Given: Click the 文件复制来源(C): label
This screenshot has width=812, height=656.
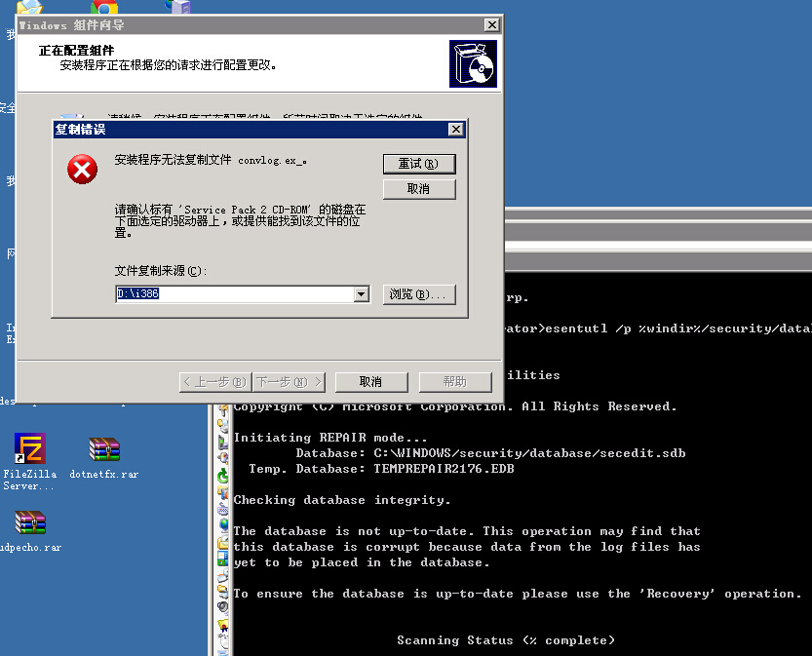Looking at the screenshot, I should point(160,271).
